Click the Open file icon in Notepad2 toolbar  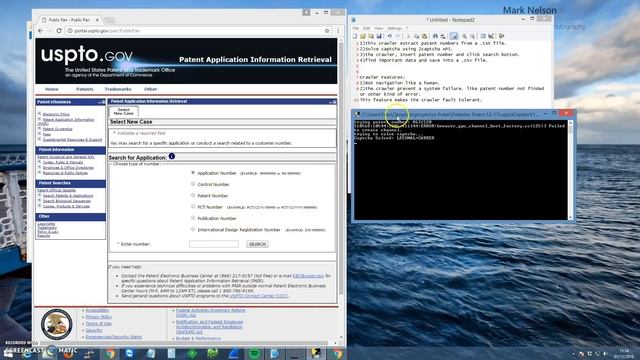point(362,36)
